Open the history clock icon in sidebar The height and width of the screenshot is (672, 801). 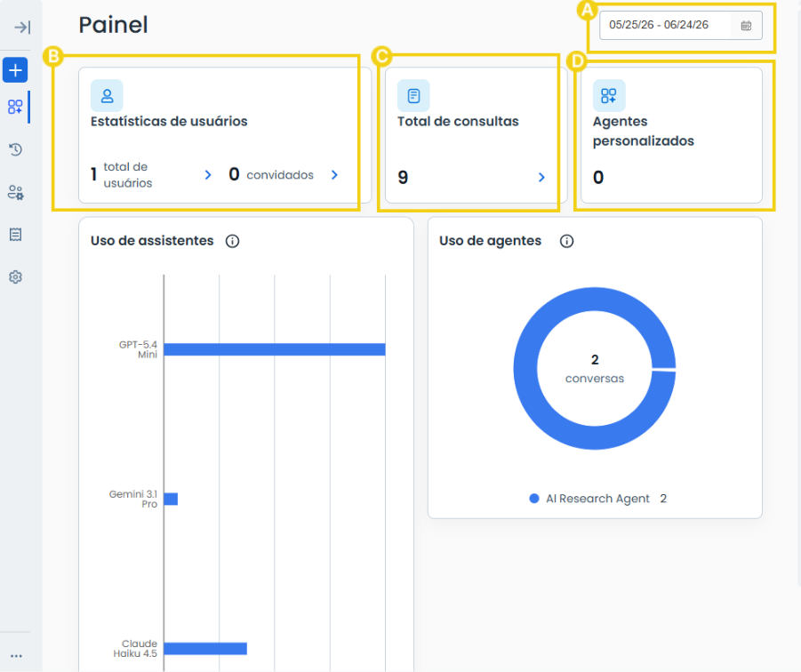tap(15, 149)
